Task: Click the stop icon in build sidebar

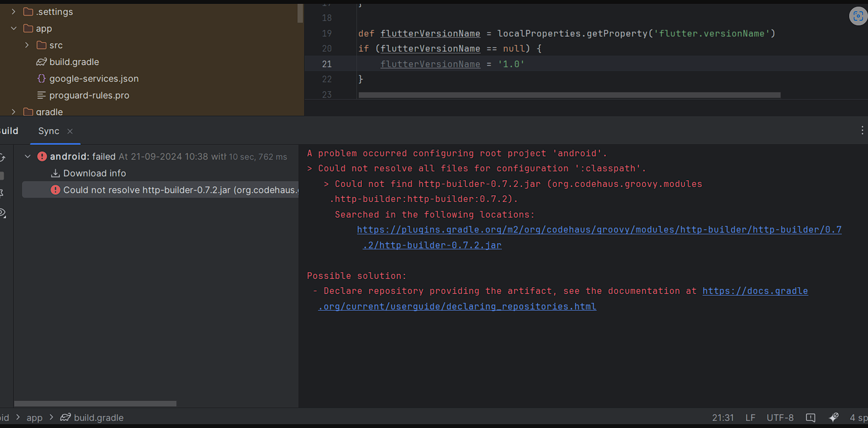Action: 2,176
